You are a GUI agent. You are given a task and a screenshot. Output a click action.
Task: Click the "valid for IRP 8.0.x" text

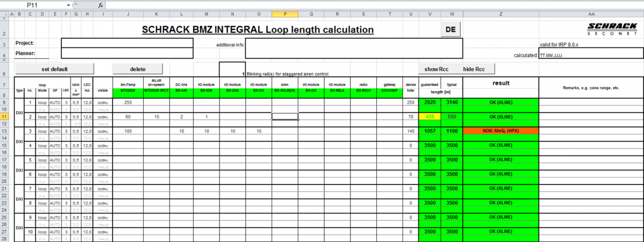pos(559,45)
